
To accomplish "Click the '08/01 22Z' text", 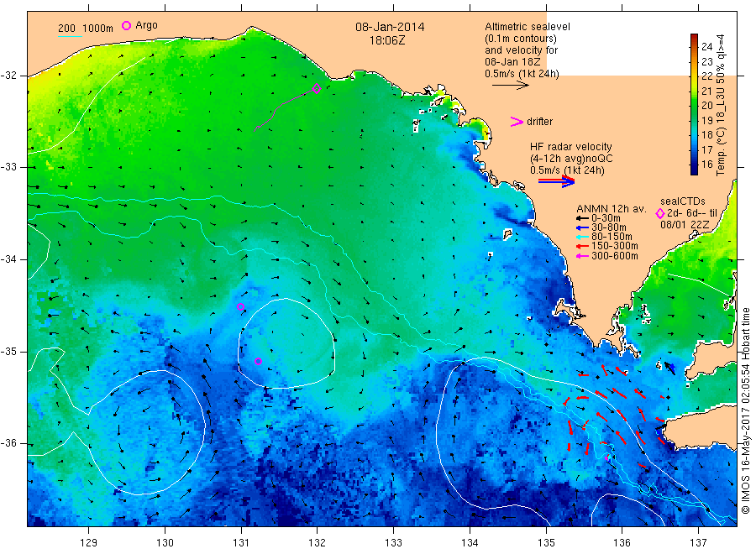I will point(685,225).
